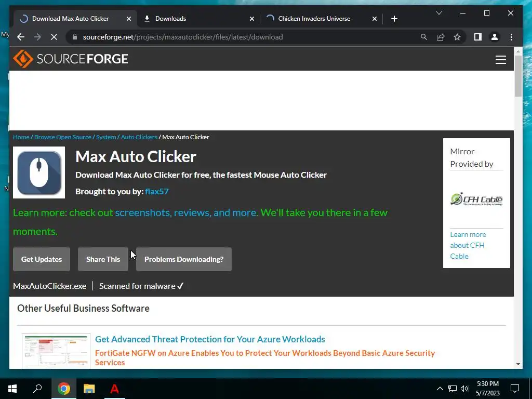The width and height of the screenshot is (532, 399).
Task: Click the Max Auto Clicker mouse icon
Action: (39, 172)
